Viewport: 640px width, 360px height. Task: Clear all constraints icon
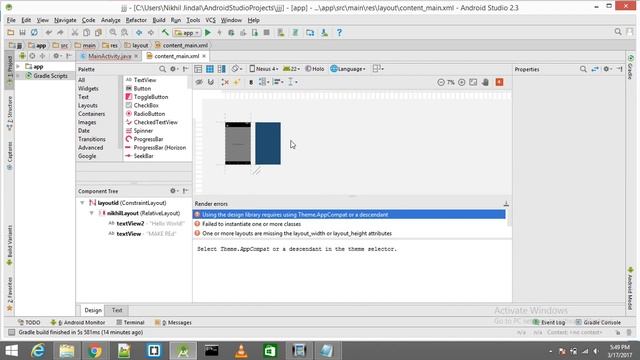tap(225, 82)
